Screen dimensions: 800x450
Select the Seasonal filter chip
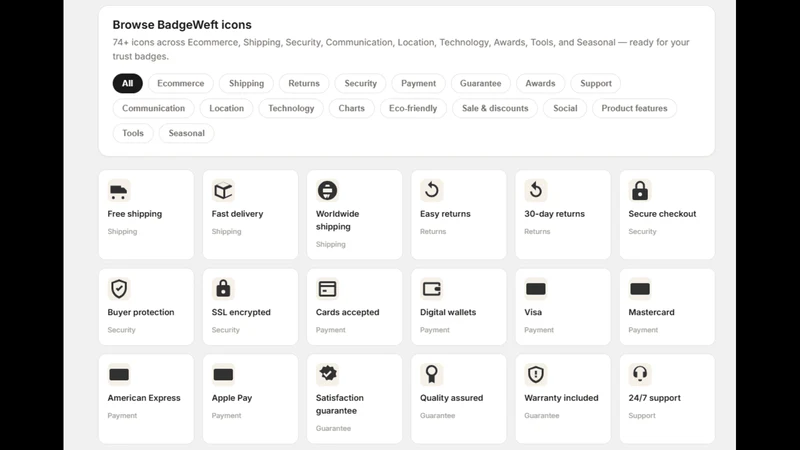[x=187, y=133]
